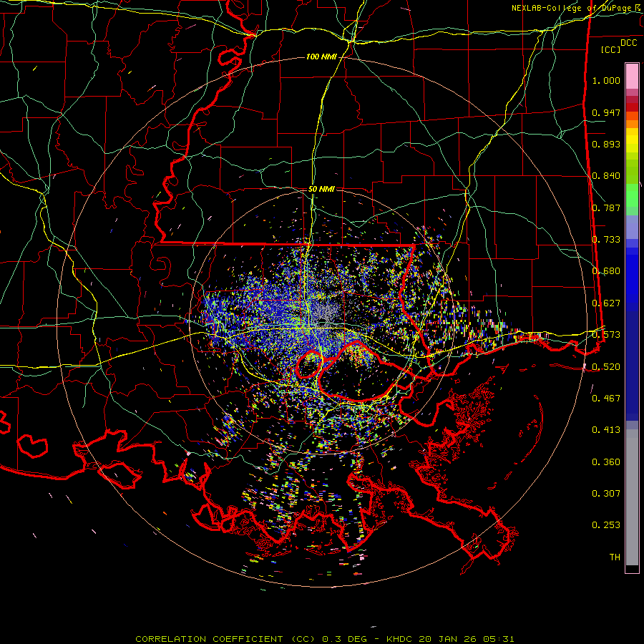Select the 0.413 legend value
The height and width of the screenshot is (644, 644).
coord(606,430)
